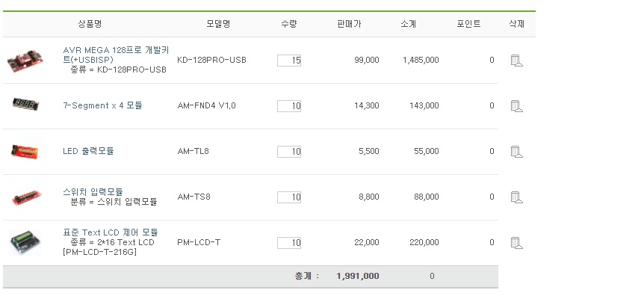Open AVR MEGA 128 board thumbnail
The image size is (644, 302).
tap(25, 60)
